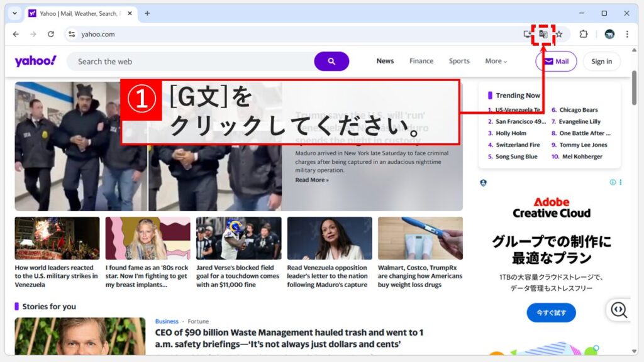644x362 pixels.
Task: Select Finance in the Yahoo navigation
Action: 421,61
